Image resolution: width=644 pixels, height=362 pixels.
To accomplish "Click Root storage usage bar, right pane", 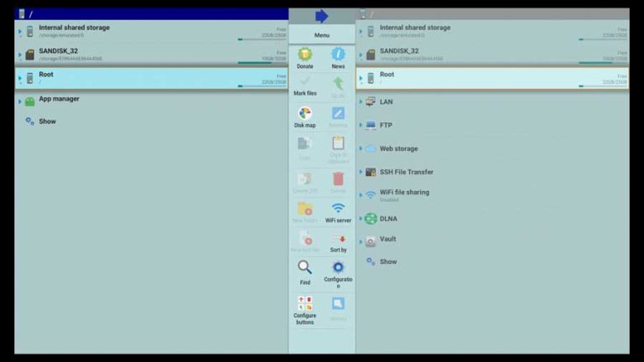I will [603, 86].
